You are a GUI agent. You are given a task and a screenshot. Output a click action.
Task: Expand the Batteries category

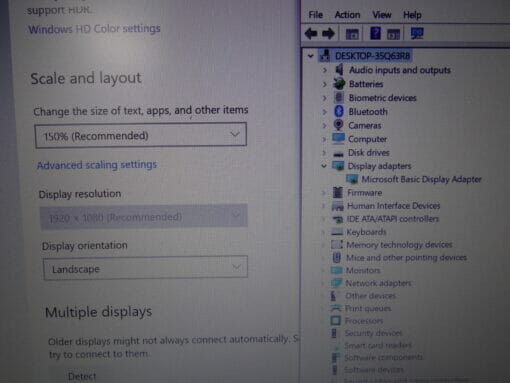(x=324, y=84)
